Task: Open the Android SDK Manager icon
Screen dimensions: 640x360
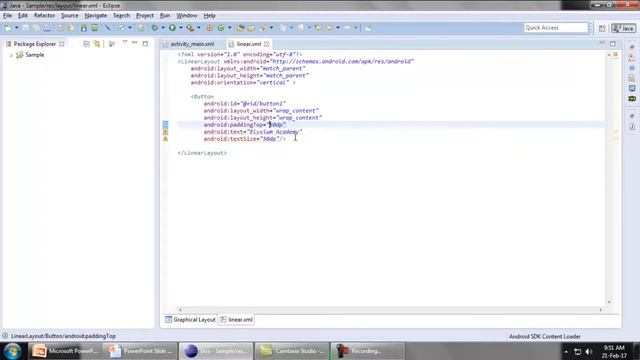Action: coord(84,28)
